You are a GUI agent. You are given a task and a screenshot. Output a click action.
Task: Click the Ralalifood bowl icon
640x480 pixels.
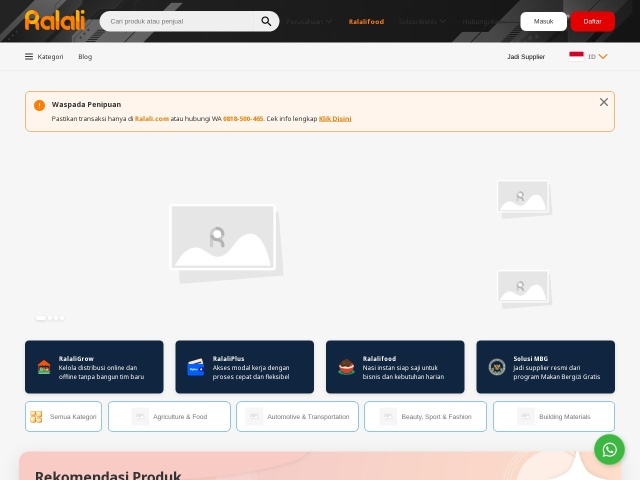(346, 367)
